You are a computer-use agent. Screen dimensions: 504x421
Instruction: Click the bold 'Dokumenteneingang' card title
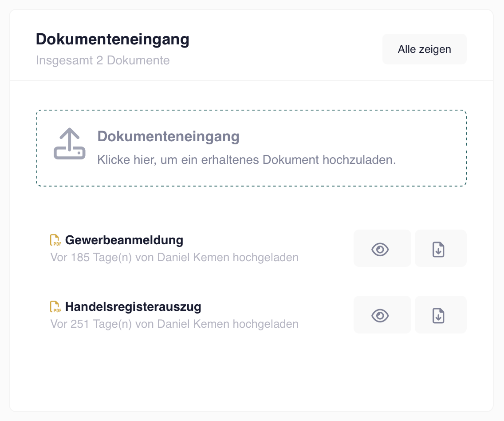[113, 40]
